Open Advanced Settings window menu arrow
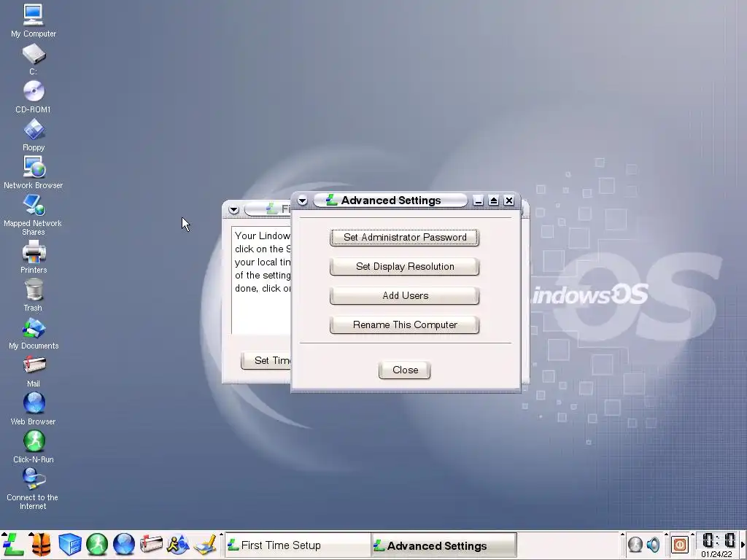Screen dimensions: 747x560 [302, 201]
